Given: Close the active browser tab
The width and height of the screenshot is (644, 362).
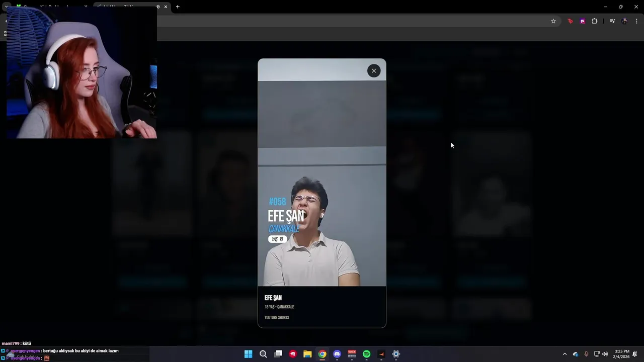Looking at the screenshot, I should [166, 7].
